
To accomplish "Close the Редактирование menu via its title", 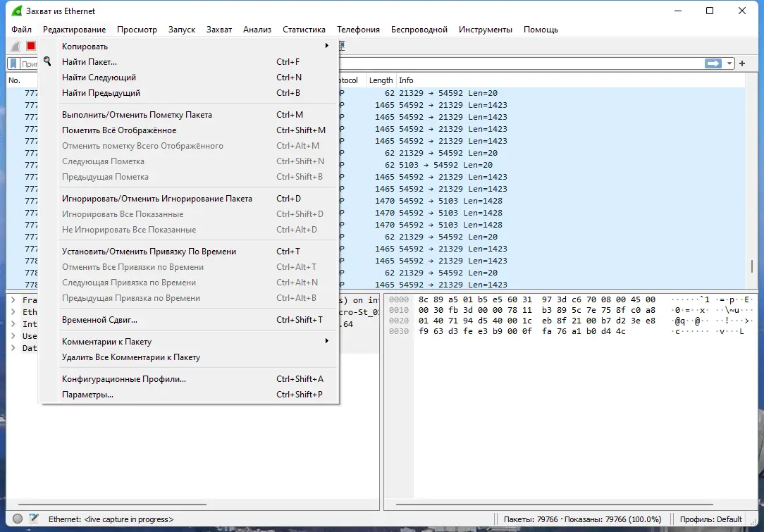I will click(x=74, y=30).
